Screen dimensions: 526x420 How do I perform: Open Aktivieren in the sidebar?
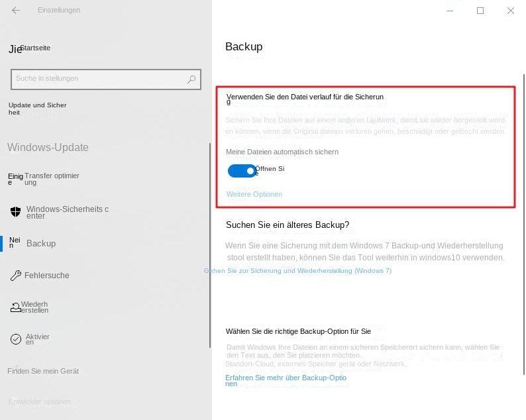[38, 339]
